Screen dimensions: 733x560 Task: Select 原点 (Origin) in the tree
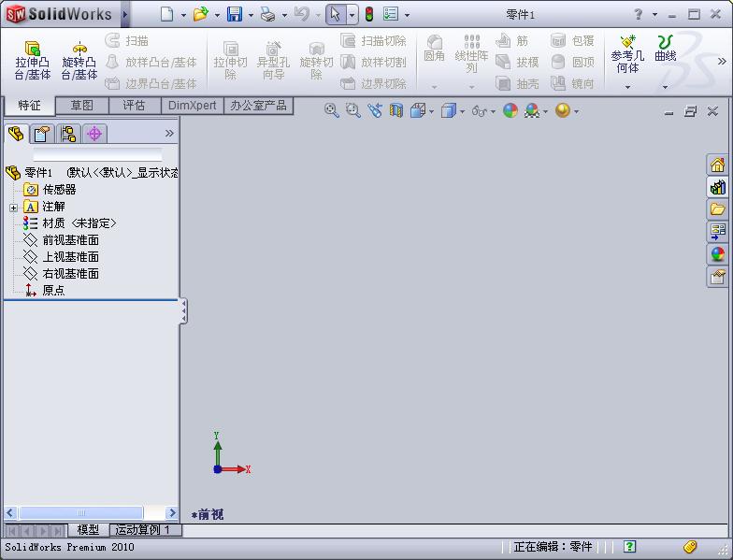pos(53,290)
